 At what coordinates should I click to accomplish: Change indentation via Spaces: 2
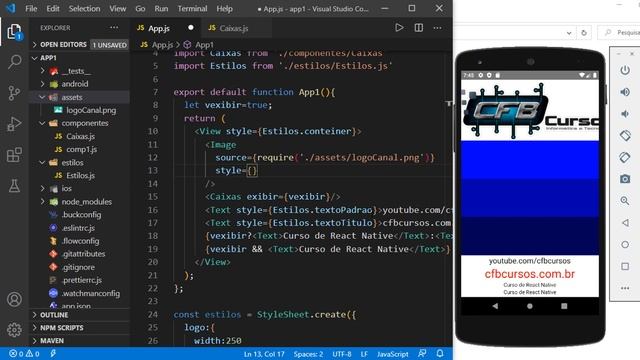pyautogui.click(x=308, y=354)
